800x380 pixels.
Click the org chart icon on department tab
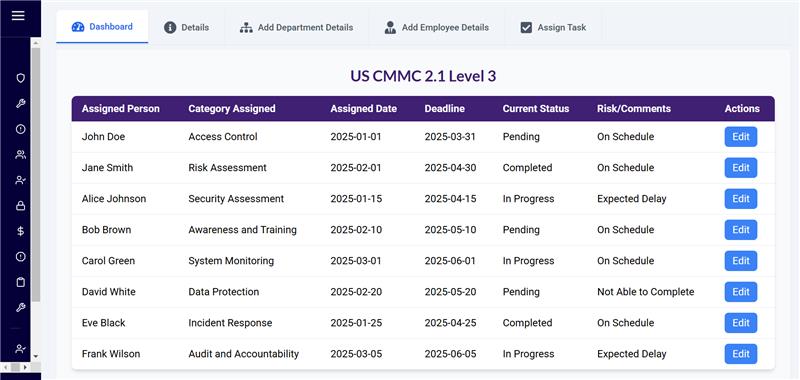pyautogui.click(x=246, y=28)
